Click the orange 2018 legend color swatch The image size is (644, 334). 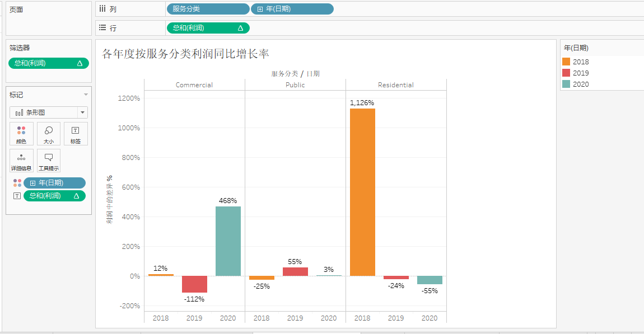pyautogui.click(x=566, y=62)
